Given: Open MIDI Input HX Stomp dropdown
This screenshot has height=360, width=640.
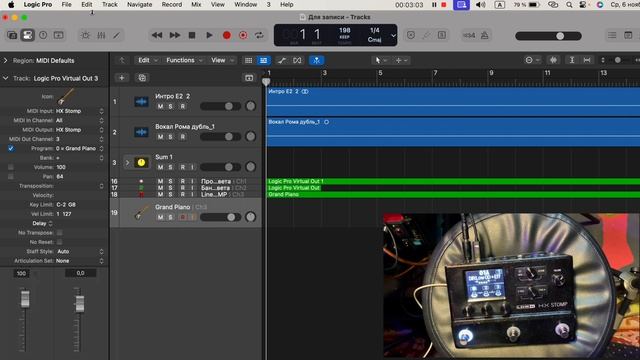Looking at the screenshot, I should coord(80,111).
